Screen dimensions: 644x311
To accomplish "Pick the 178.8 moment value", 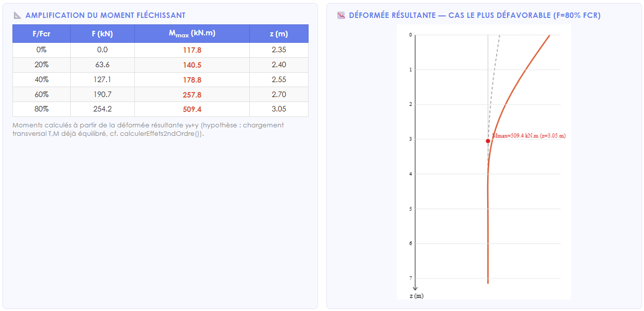I will (192, 80).
